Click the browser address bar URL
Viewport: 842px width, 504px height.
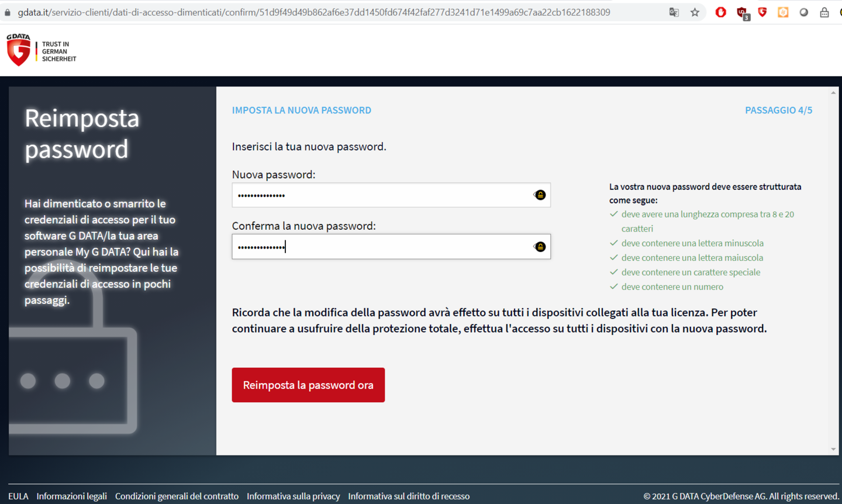[x=314, y=12]
